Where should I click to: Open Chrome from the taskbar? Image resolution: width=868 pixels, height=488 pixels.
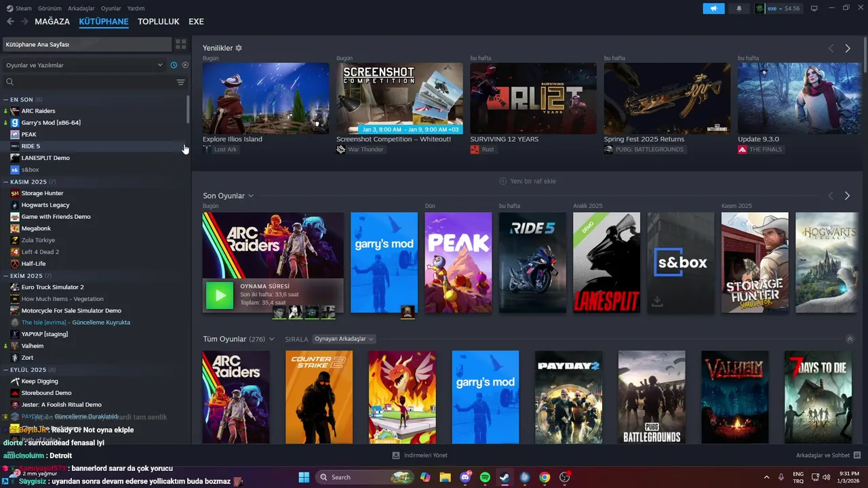click(x=545, y=477)
